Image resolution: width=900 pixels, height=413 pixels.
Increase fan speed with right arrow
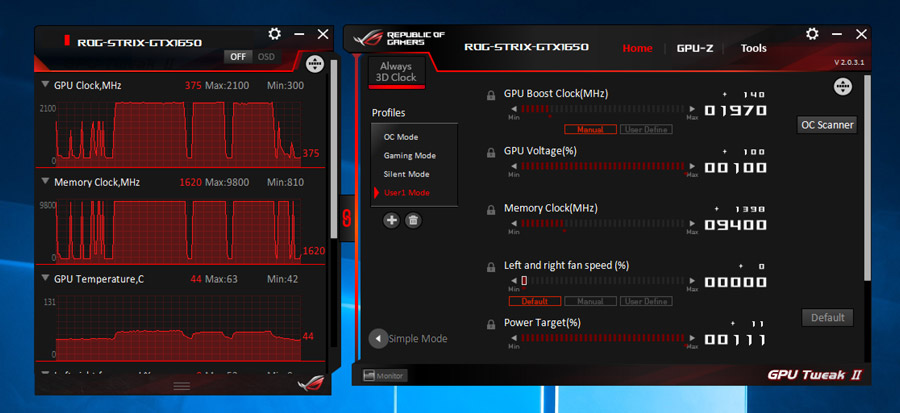pyautogui.click(x=692, y=280)
